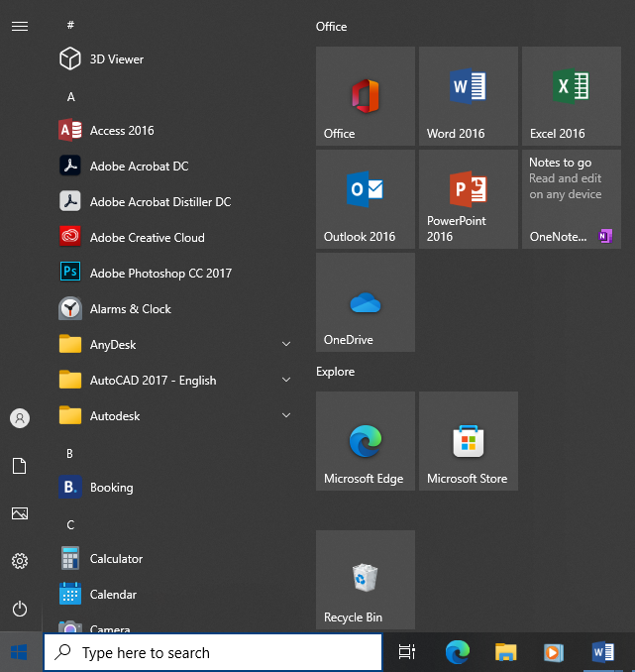Open the OneNote tile
Image resolution: width=635 pixels, height=672 pixels.
pos(572,199)
